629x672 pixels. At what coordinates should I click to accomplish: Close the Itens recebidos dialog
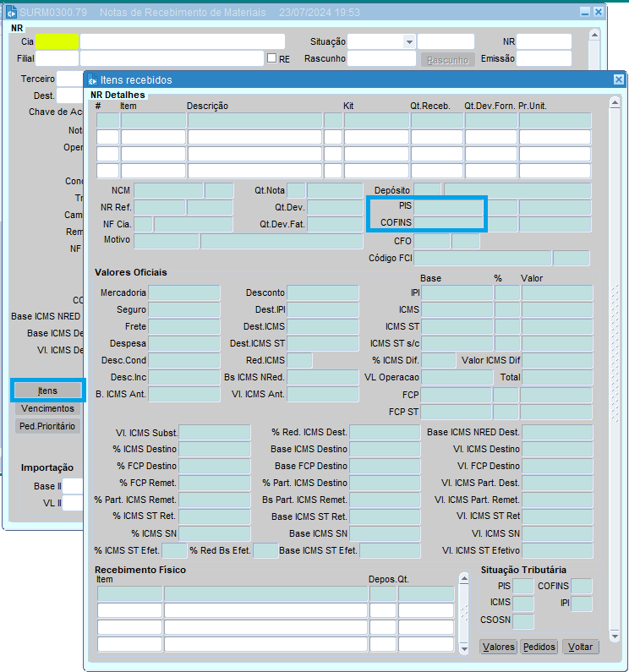coord(618,79)
